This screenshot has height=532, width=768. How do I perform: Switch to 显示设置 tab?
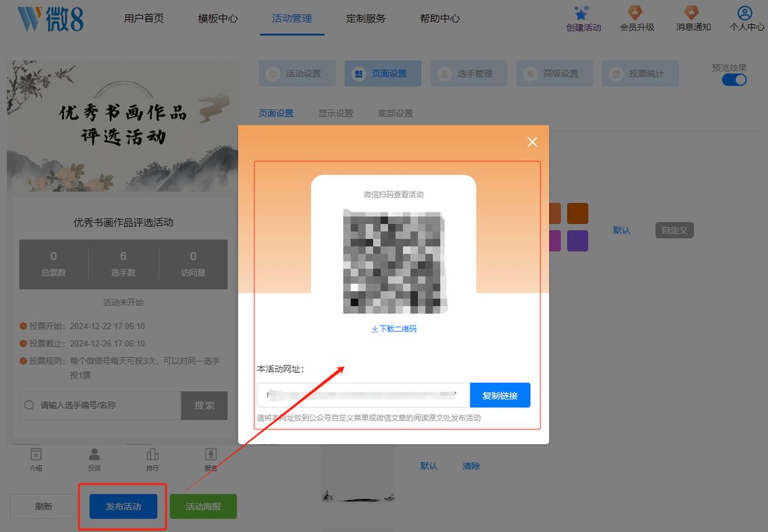[336, 113]
